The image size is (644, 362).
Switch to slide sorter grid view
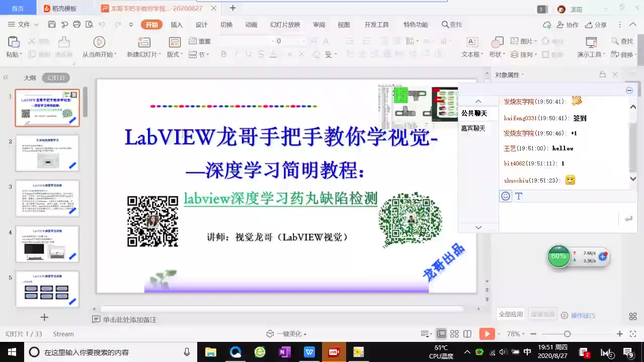point(454,334)
